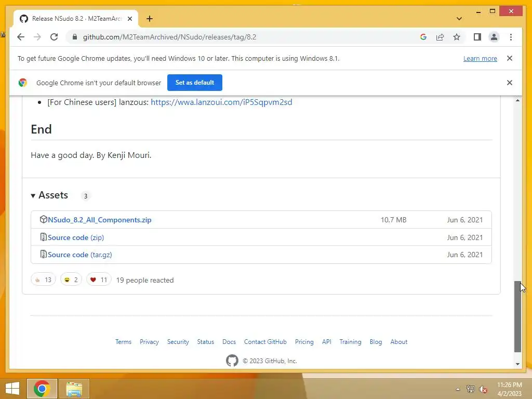Click the 19 people reacted text

[x=145, y=280]
